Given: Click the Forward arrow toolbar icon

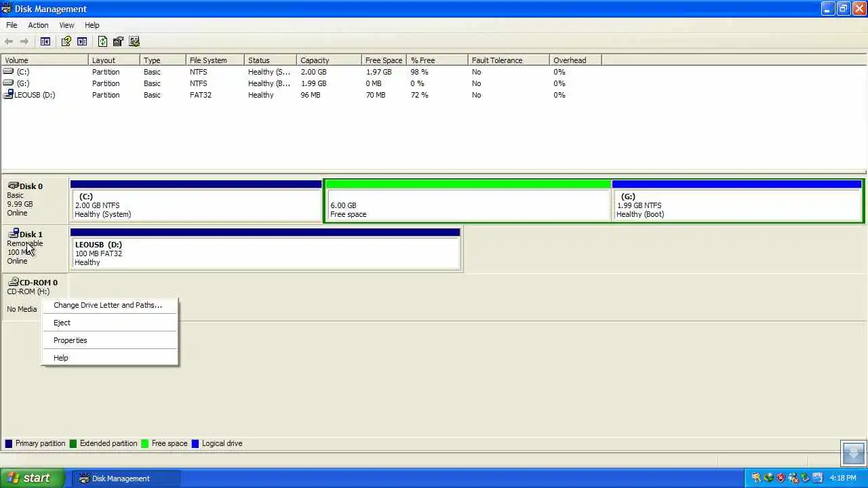Looking at the screenshot, I should point(24,41).
